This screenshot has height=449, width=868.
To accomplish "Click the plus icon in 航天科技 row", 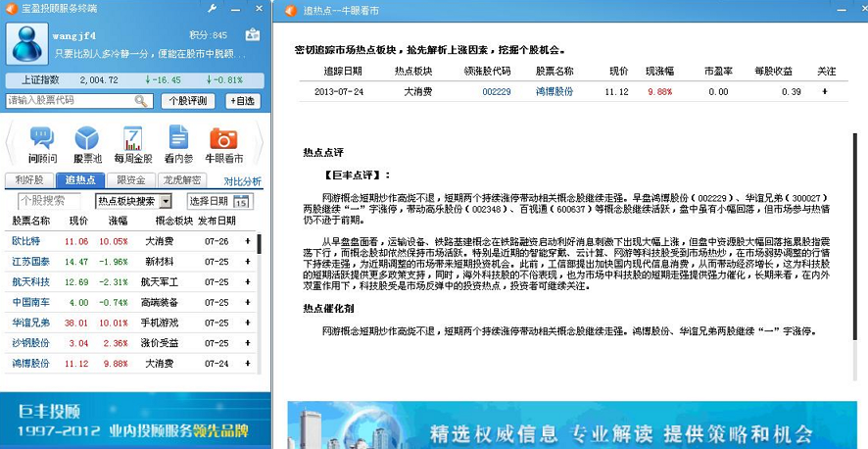I will coord(248,281).
